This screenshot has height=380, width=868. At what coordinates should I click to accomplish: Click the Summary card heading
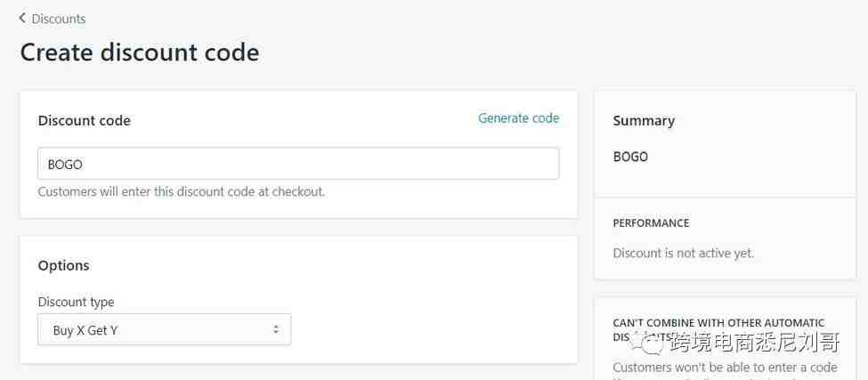coord(644,120)
